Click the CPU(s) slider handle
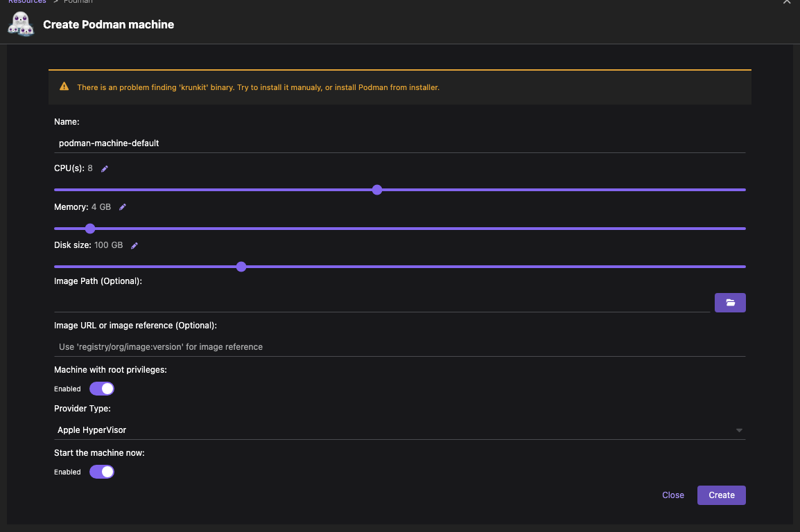 tap(377, 190)
